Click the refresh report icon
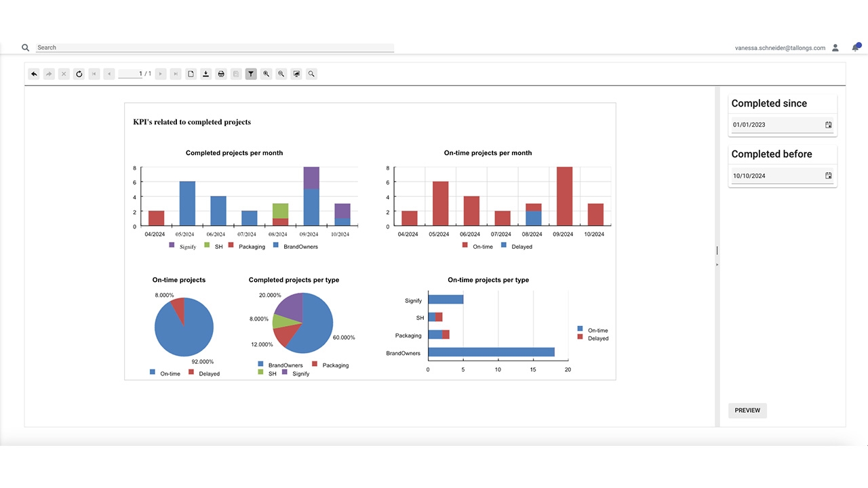This screenshot has width=868, height=488. [x=79, y=74]
